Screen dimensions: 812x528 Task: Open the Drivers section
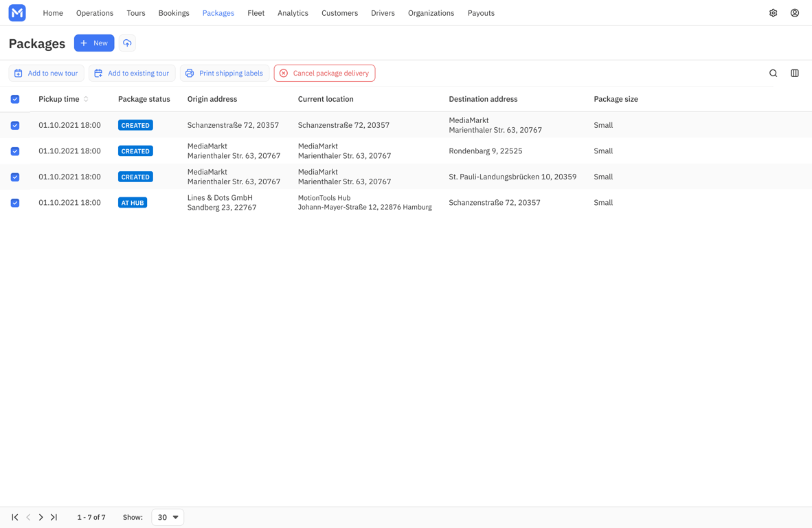[383, 13]
